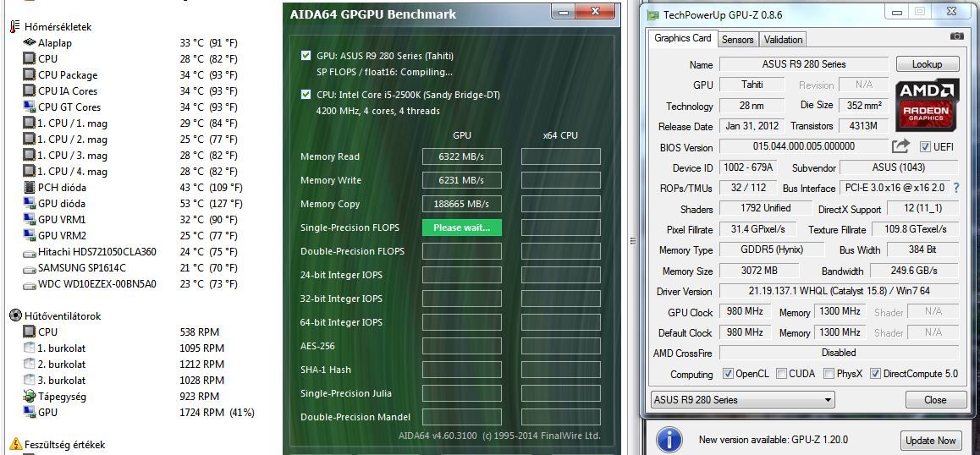The height and width of the screenshot is (455, 980).
Task: Click the 1. CPU / 1. mag icon
Action: pyautogui.click(x=30, y=123)
